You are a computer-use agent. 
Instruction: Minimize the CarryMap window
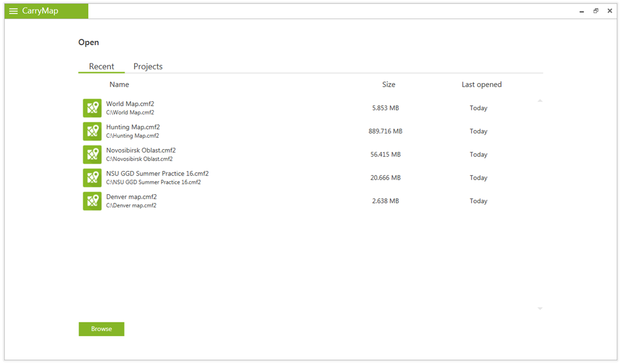(581, 11)
